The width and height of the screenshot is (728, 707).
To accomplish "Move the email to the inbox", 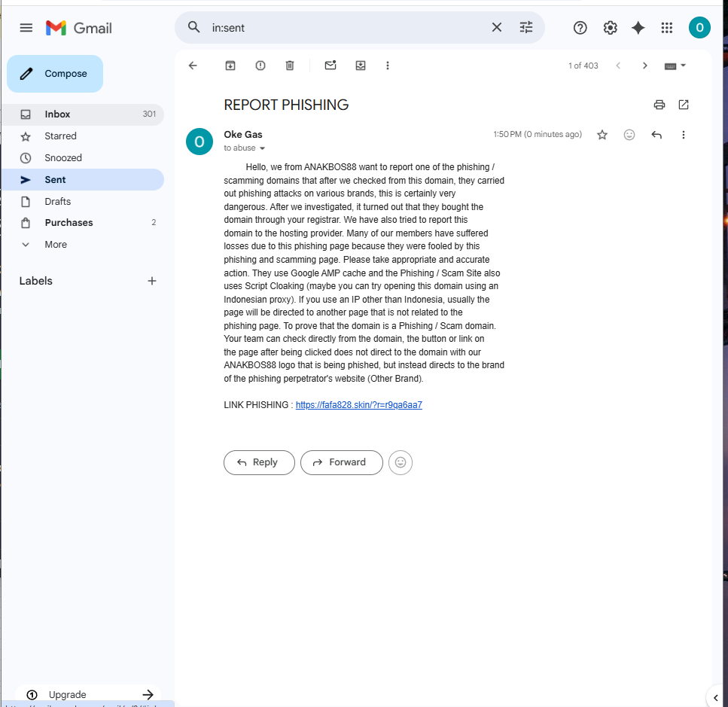I will pos(361,66).
